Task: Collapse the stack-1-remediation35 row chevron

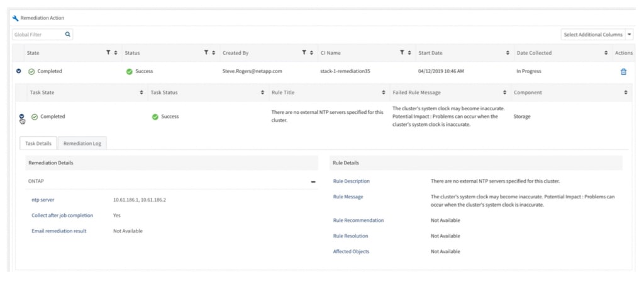Action: pyautogui.click(x=18, y=71)
